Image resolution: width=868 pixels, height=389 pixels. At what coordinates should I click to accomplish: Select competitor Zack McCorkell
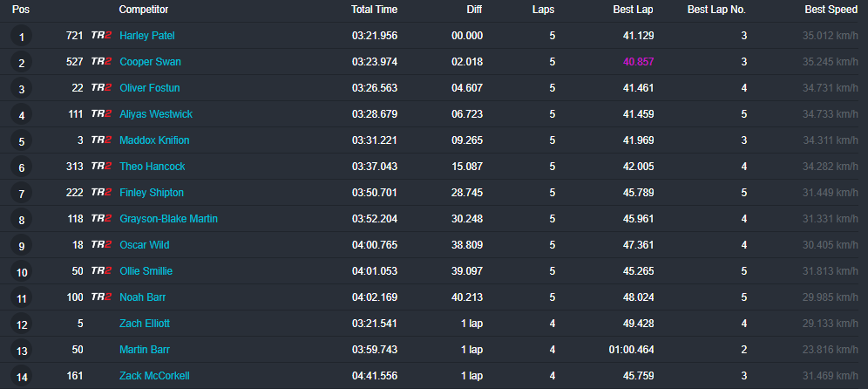pyautogui.click(x=154, y=376)
